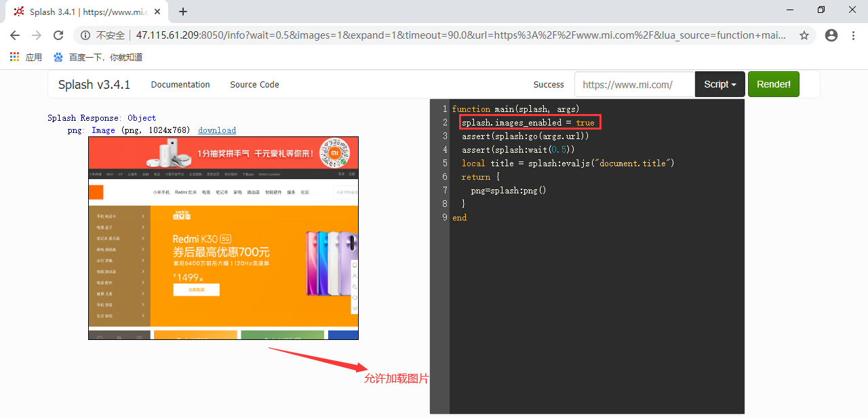Screen dimensions: 868x418
Task: Click code line 'splash.images_enabled = true'
Action: click(x=528, y=123)
